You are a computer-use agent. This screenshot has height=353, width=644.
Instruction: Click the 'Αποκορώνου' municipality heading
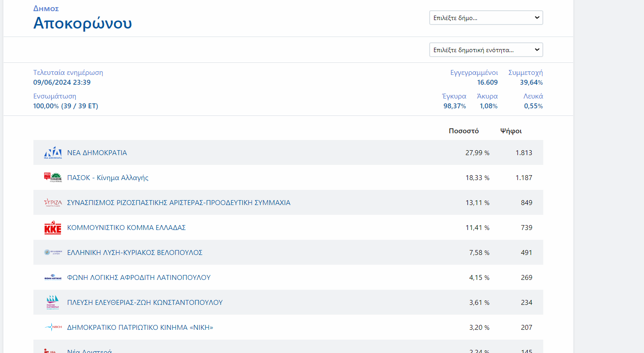click(82, 23)
